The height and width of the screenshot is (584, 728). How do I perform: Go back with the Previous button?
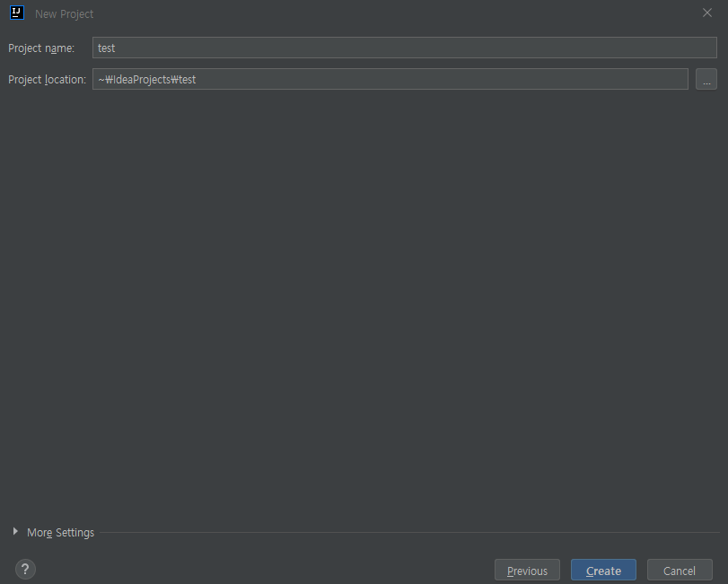tap(527, 571)
